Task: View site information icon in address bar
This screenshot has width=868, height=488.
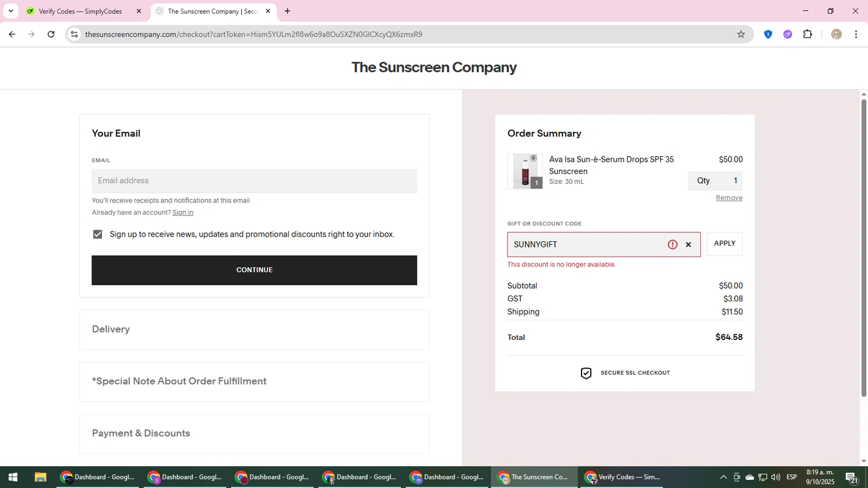Action: pos(74,34)
